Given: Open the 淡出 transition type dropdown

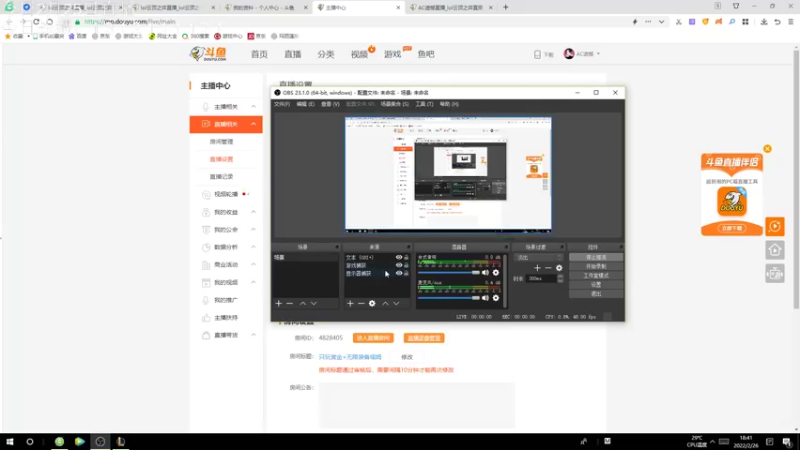Looking at the screenshot, I should [538, 258].
